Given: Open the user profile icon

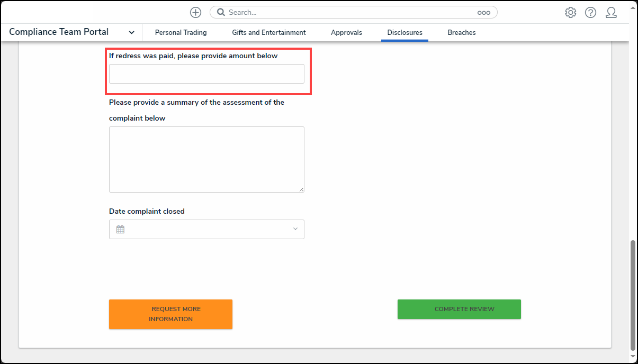Looking at the screenshot, I should coord(611,13).
